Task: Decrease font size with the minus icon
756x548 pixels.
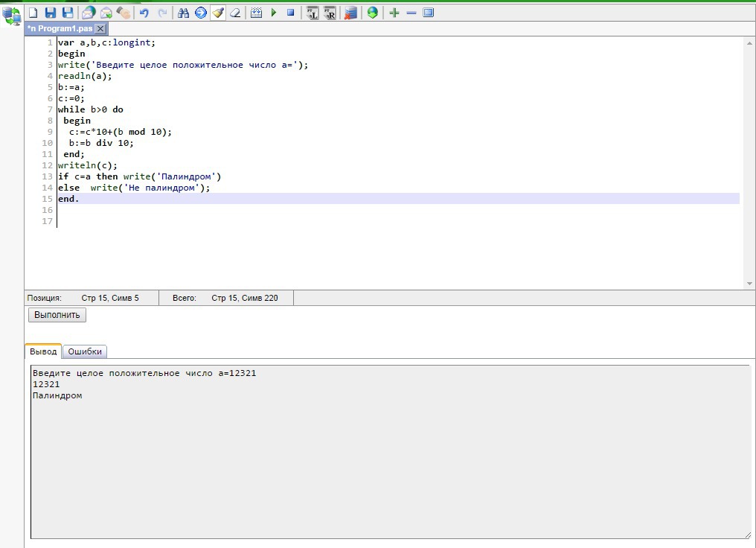Action: [x=411, y=13]
